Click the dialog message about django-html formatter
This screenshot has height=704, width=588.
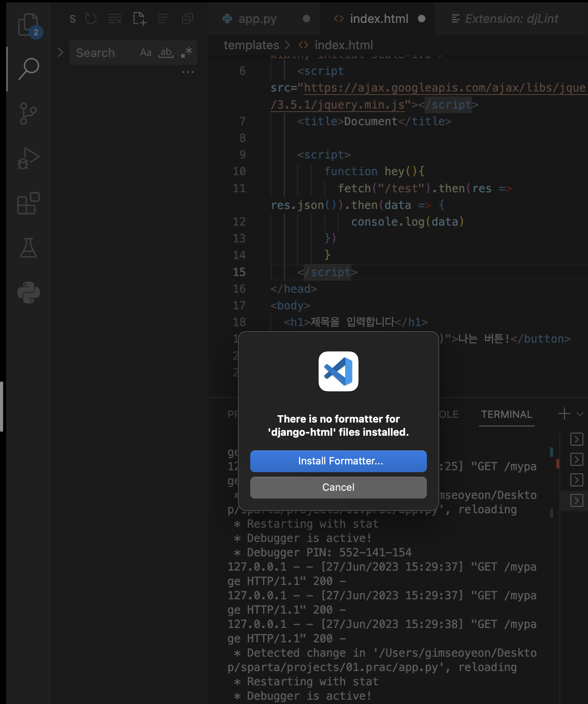[339, 425]
